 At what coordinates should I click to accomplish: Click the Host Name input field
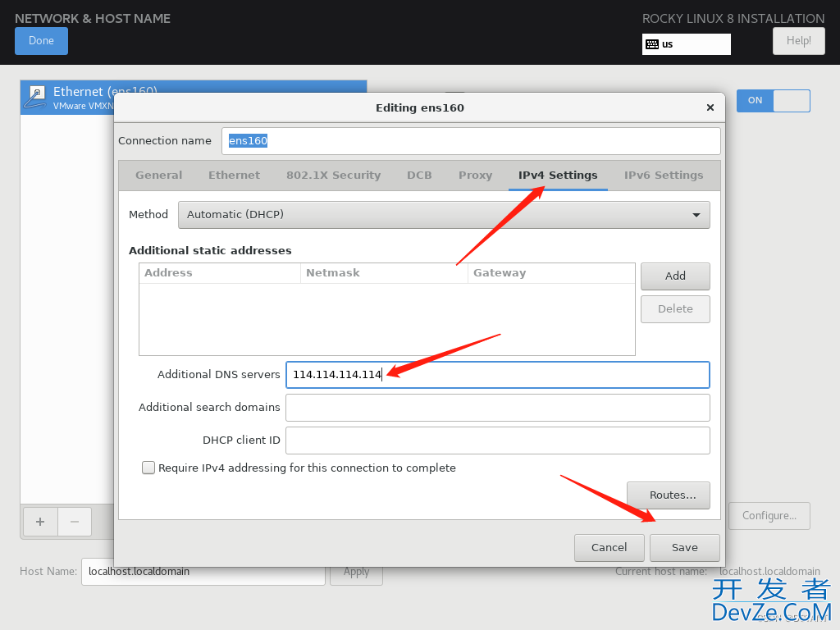click(203, 572)
